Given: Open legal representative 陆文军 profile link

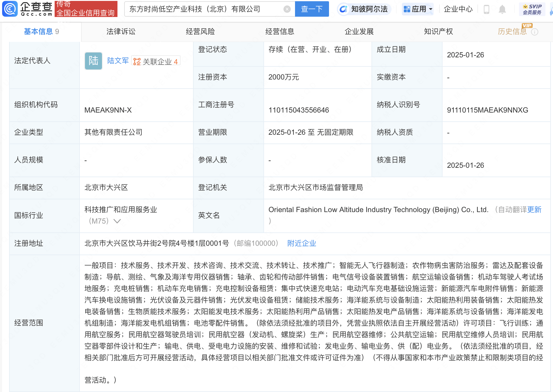Looking at the screenshot, I should tap(118, 61).
